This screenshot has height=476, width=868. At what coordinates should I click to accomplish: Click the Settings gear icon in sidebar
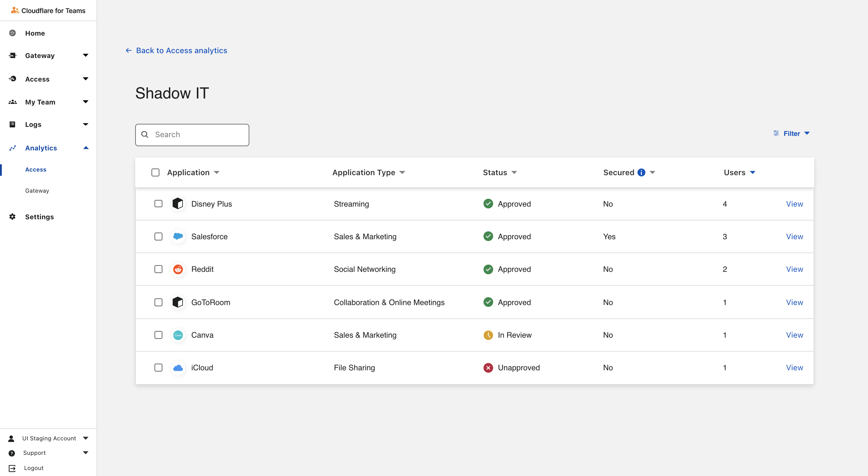[x=12, y=217]
